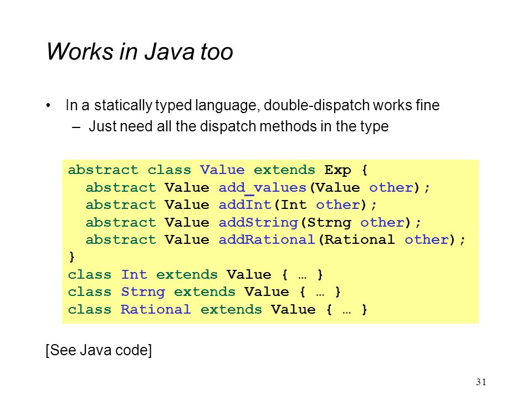Select the add_values method name
Image resolution: width=532 pixels, height=399 pixels.
point(262,188)
